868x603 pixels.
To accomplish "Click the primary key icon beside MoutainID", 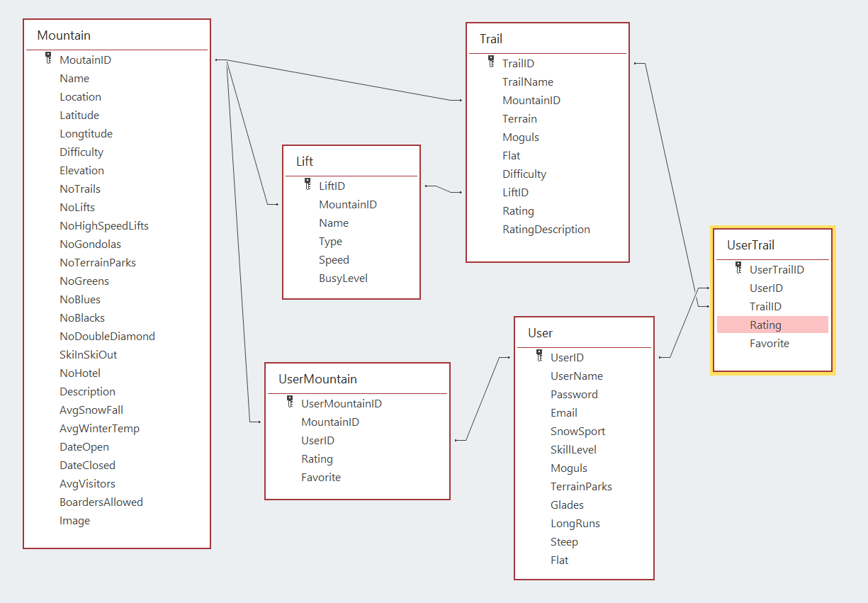I will [48, 59].
